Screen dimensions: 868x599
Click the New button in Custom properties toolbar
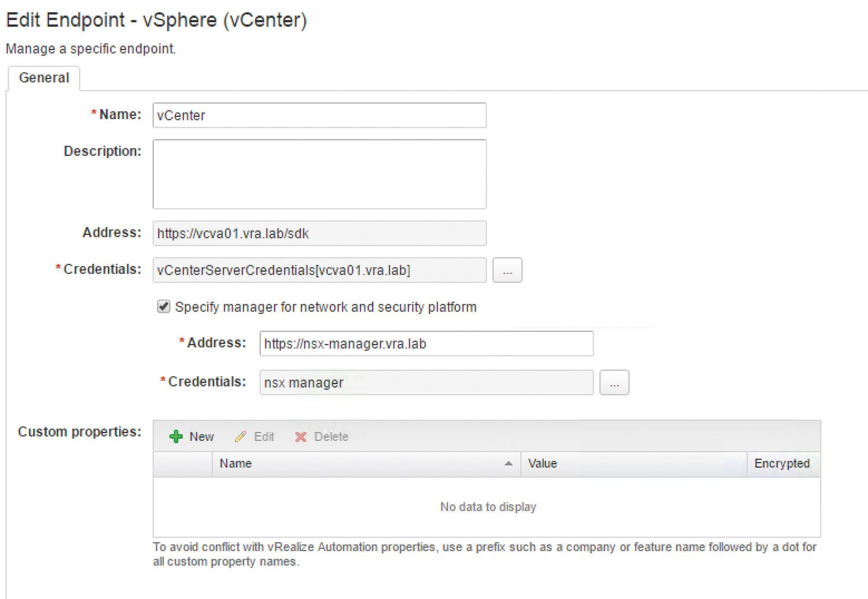tap(192, 436)
